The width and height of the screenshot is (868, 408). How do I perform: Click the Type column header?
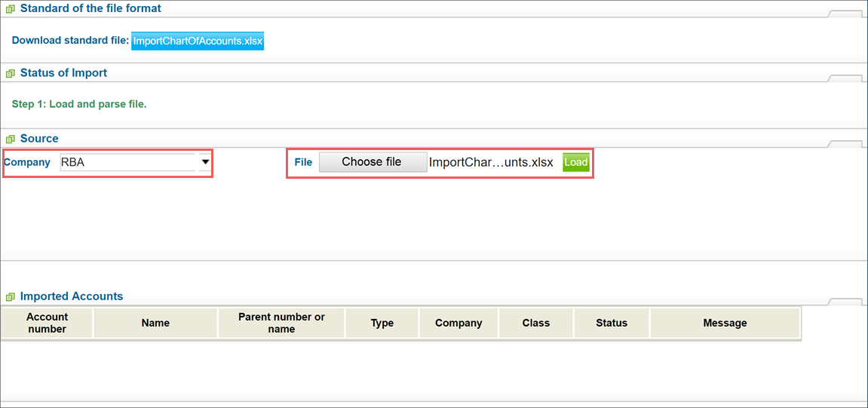(382, 323)
